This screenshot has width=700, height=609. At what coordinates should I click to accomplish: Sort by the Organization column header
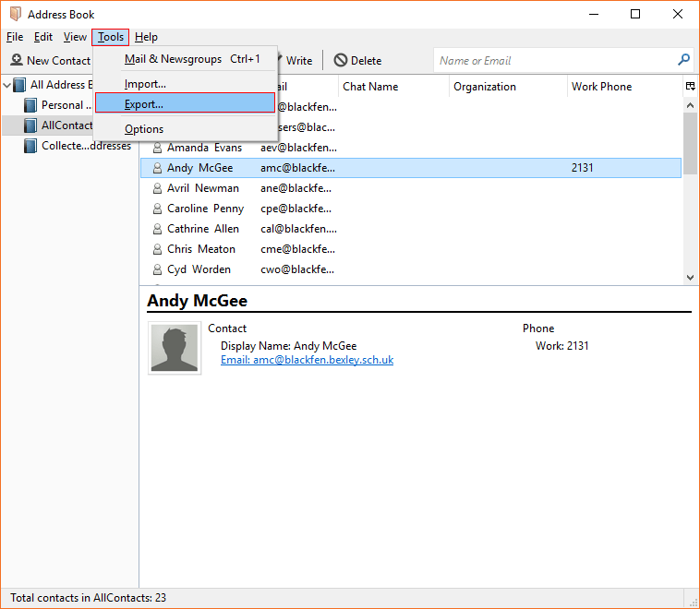[x=485, y=87]
